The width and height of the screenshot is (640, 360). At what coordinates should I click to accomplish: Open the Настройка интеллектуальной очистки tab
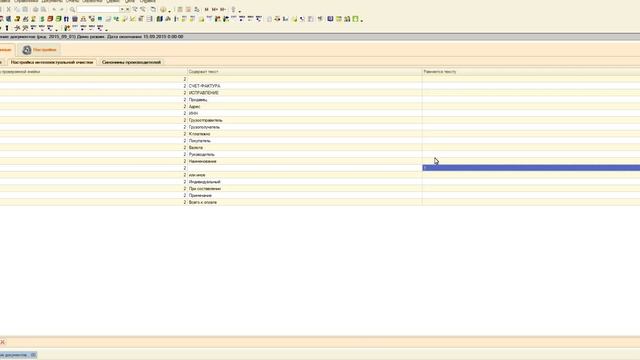click(x=52, y=62)
